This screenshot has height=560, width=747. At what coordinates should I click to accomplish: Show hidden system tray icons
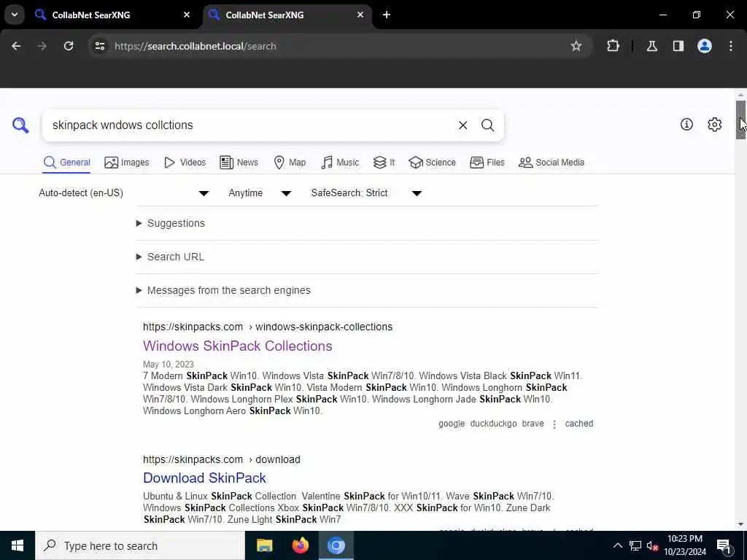pos(617,545)
